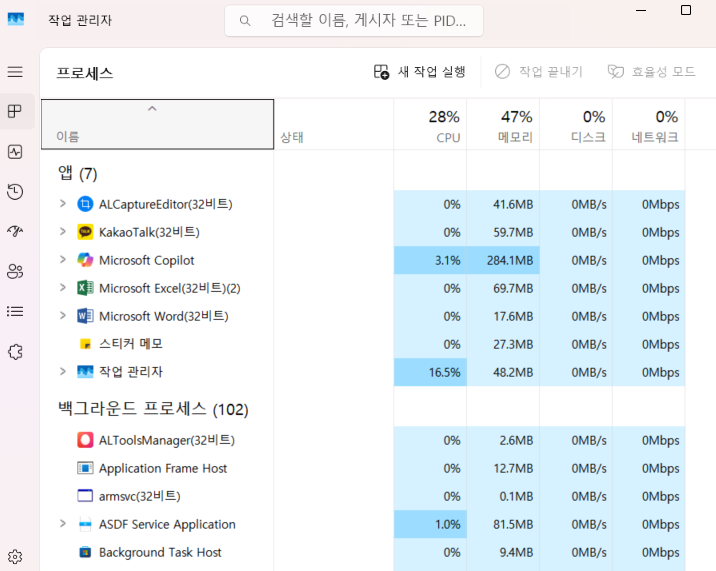Click the Microsoft Excel app icon
Screen dimensions: 716x571
(x=85, y=288)
